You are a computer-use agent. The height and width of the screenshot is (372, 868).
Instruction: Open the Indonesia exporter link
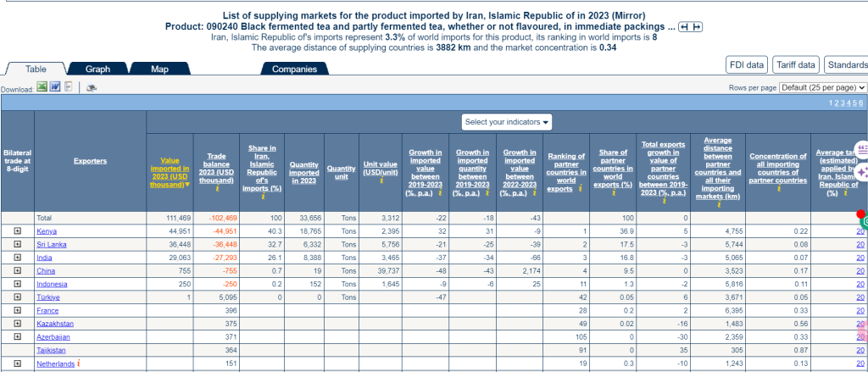click(52, 285)
